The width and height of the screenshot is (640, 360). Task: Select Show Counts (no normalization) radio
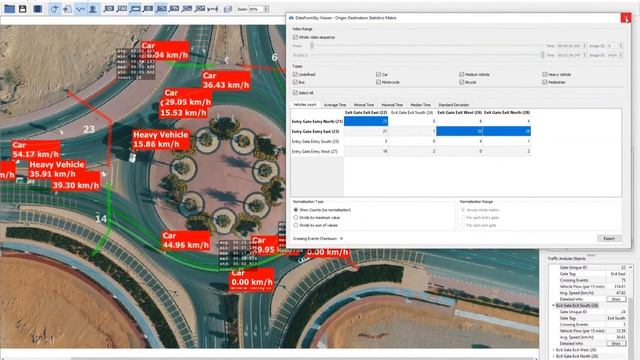click(296, 210)
